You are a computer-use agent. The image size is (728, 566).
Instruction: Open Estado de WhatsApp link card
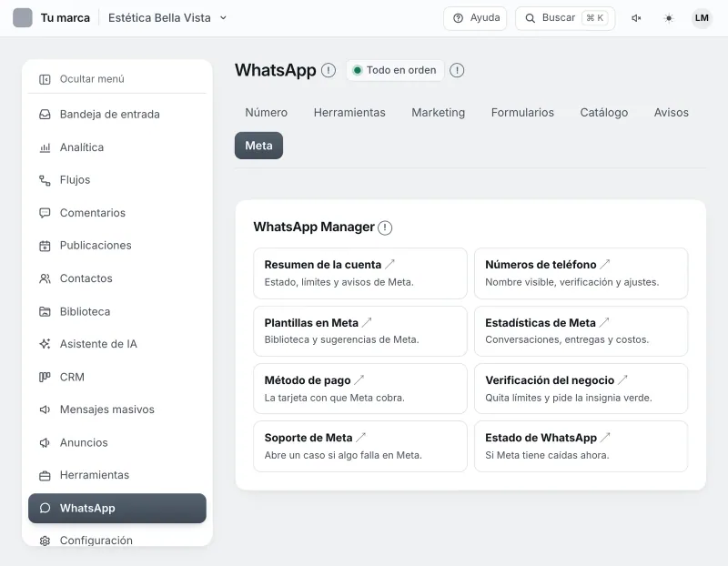point(581,446)
